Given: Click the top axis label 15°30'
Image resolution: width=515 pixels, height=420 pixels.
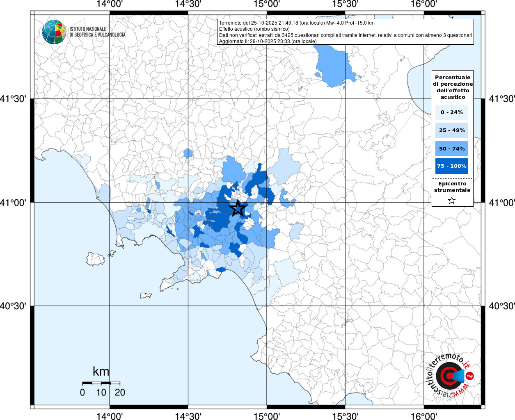Looking at the screenshot, I should tap(345, 4).
